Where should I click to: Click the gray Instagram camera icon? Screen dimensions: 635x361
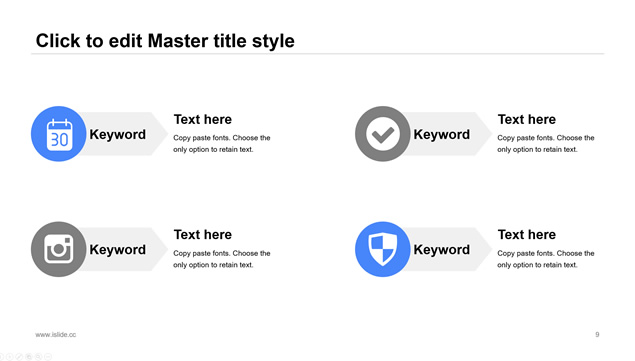(x=59, y=249)
